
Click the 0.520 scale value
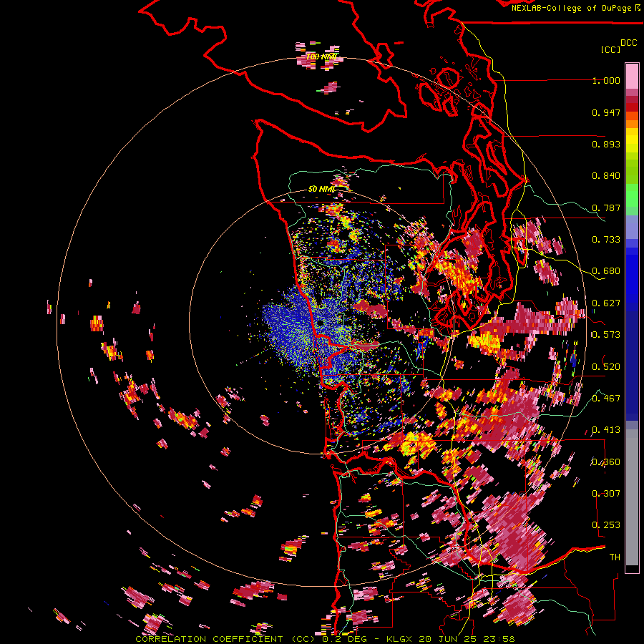click(606, 367)
